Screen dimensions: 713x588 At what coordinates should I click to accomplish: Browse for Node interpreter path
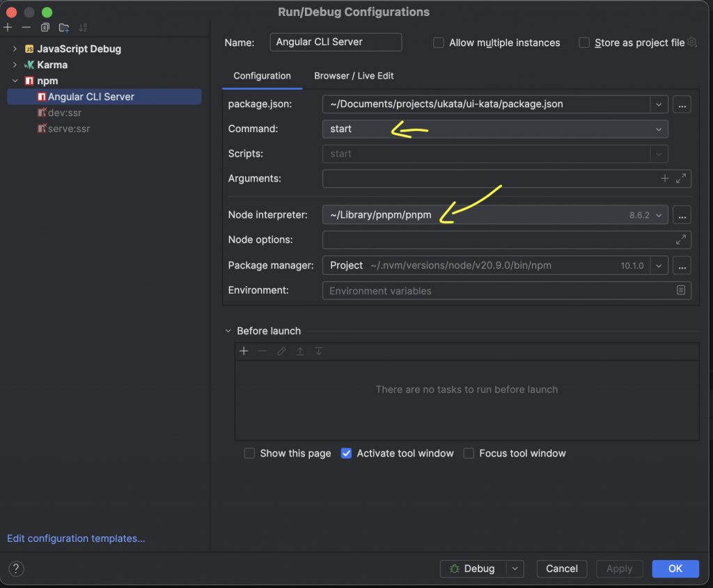tap(682, 215)
